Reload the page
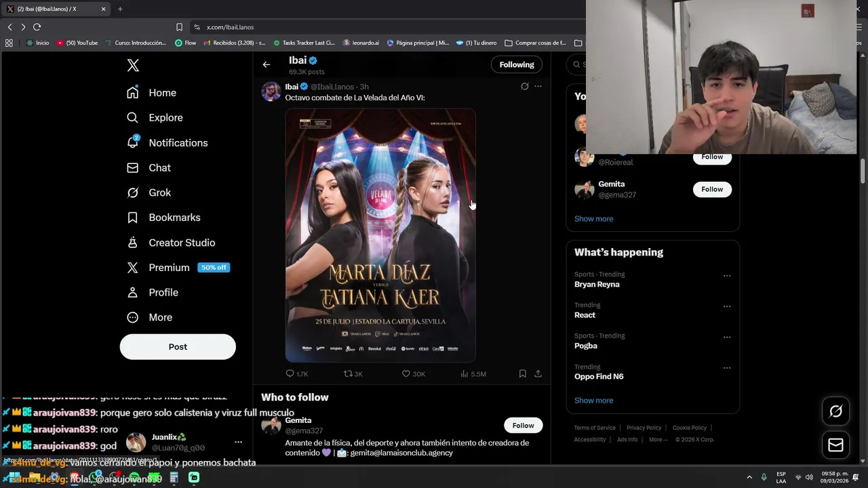Viewport: 868px width, 488px height. pyautogui.click(x=37, y=27)
